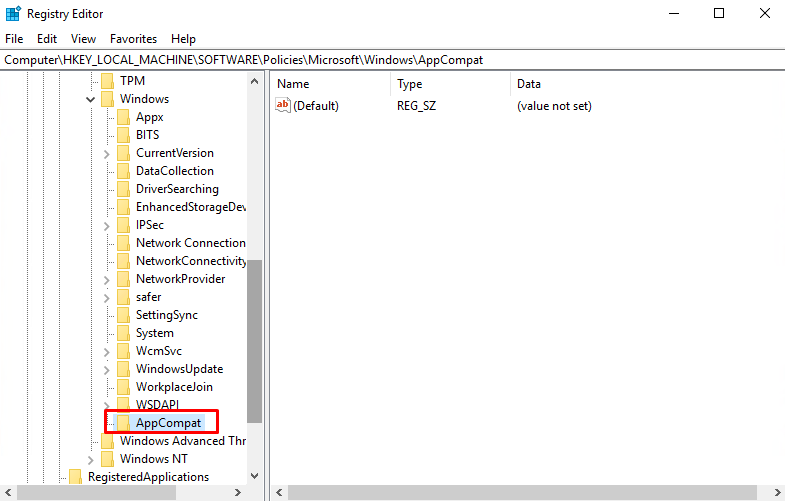Viewport: 785px width, 501px height.
Task: Click the DriverSearching folder icon
Action: point(123,189)
